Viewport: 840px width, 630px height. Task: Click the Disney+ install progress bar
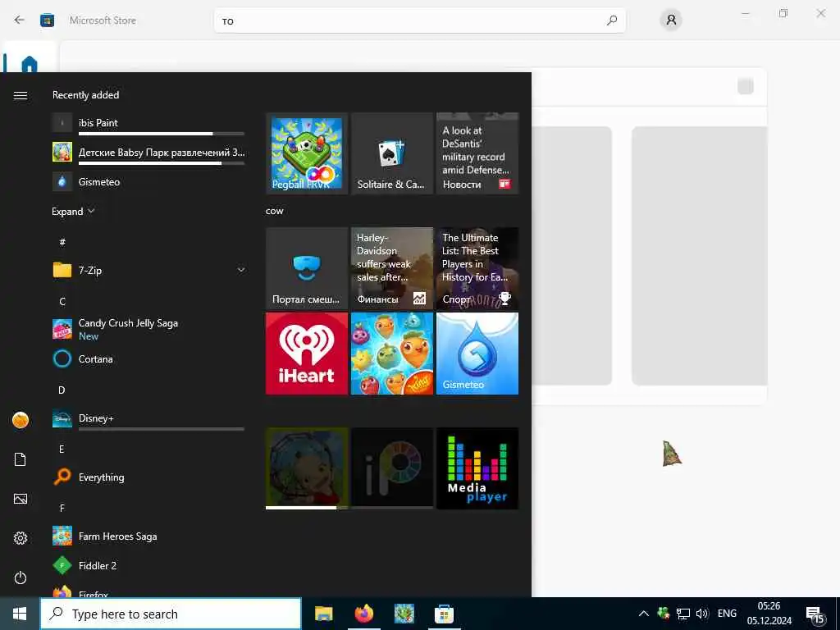pos(162,429)
